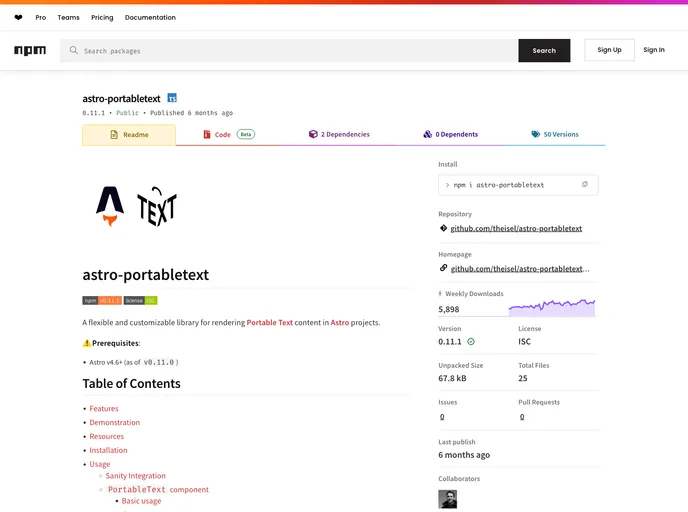Click the Astro link in description
Image resolution: width=688 pixels, height=512 pixels.
[340, 322]
